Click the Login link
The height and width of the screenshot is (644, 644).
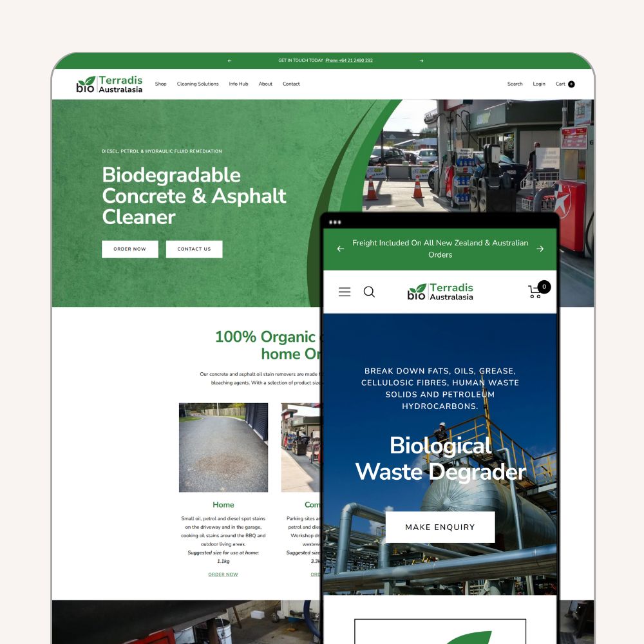pos(539,84)
